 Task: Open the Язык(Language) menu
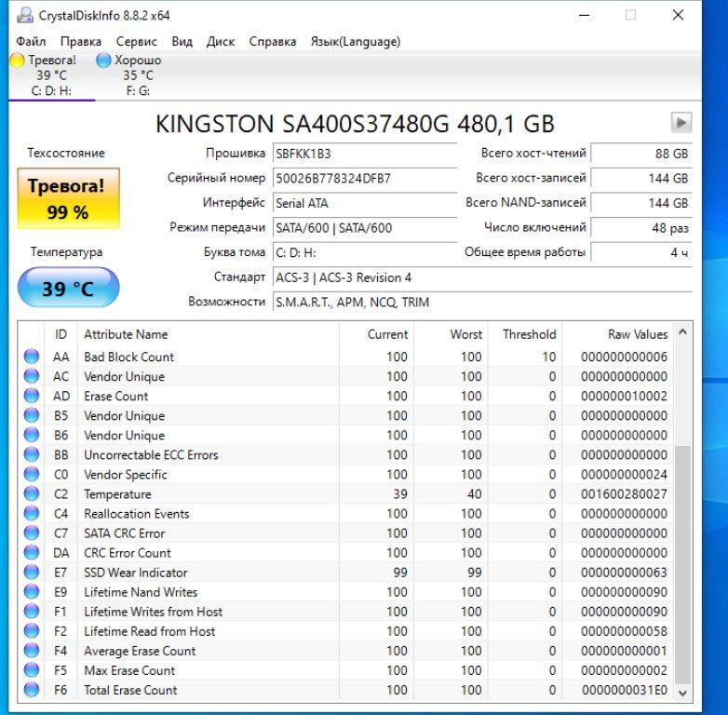click(356, 41)
